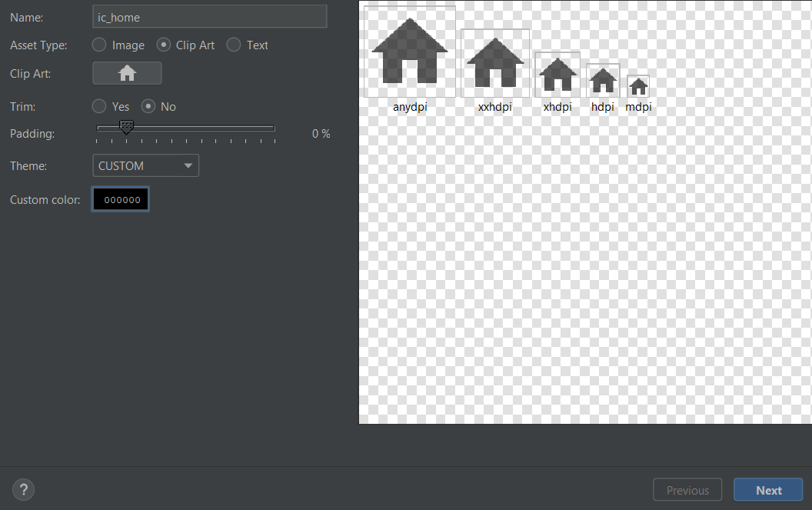Image resolution: width=812 pixels, height=510 pixels.
Task: Click the Theme: label
Action: (x=28, y=166)
